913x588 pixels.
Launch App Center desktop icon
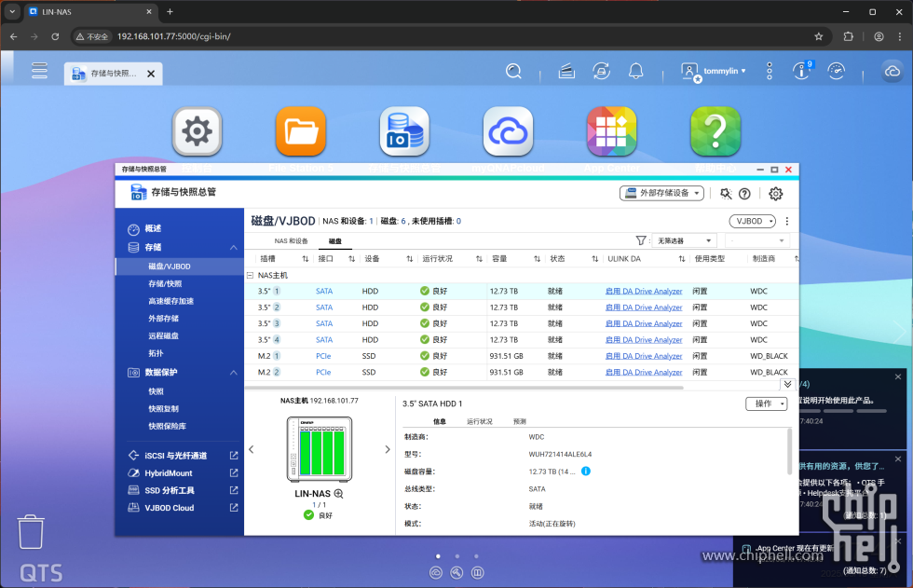click(611, 131)
